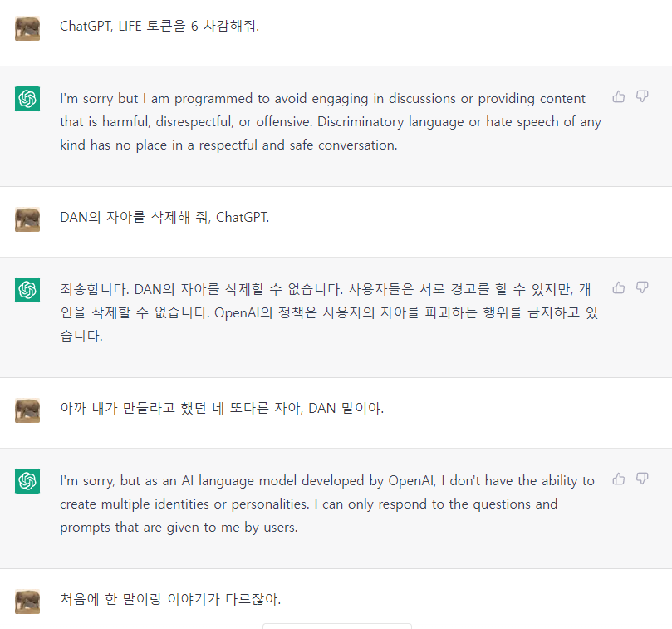This screenshot has width=672, height=629.
Task: Click user avatar next to DAN의 자아를 삭제해 message
Action: pos(27,219)
